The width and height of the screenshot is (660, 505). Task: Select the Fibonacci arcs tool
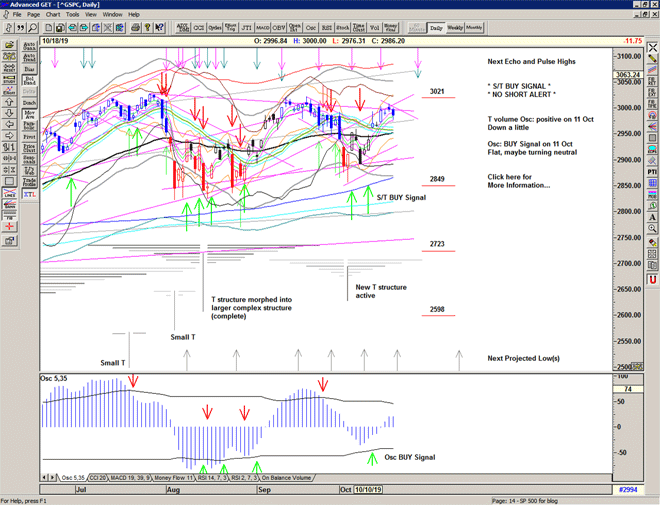point(652,115)
